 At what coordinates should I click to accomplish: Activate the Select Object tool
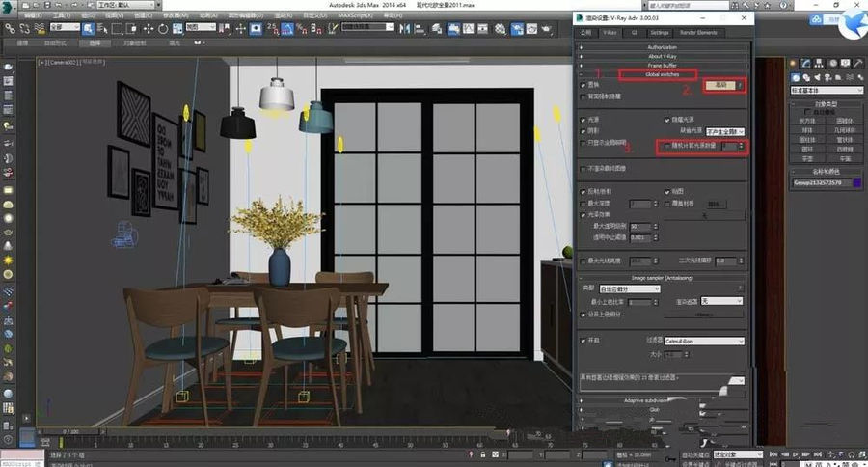88,28
